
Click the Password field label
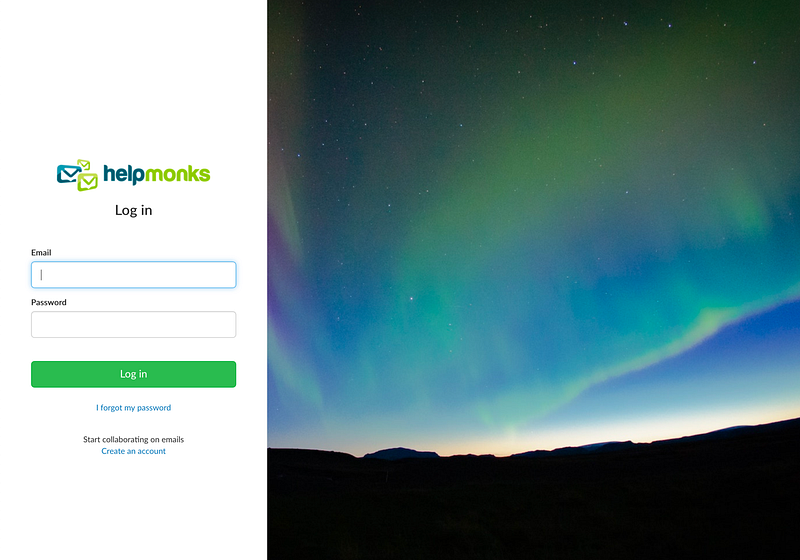(49, 302)
